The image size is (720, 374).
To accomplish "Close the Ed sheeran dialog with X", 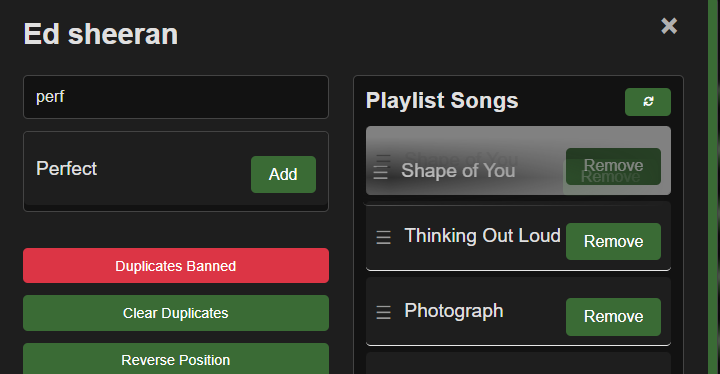I will 669,26.
